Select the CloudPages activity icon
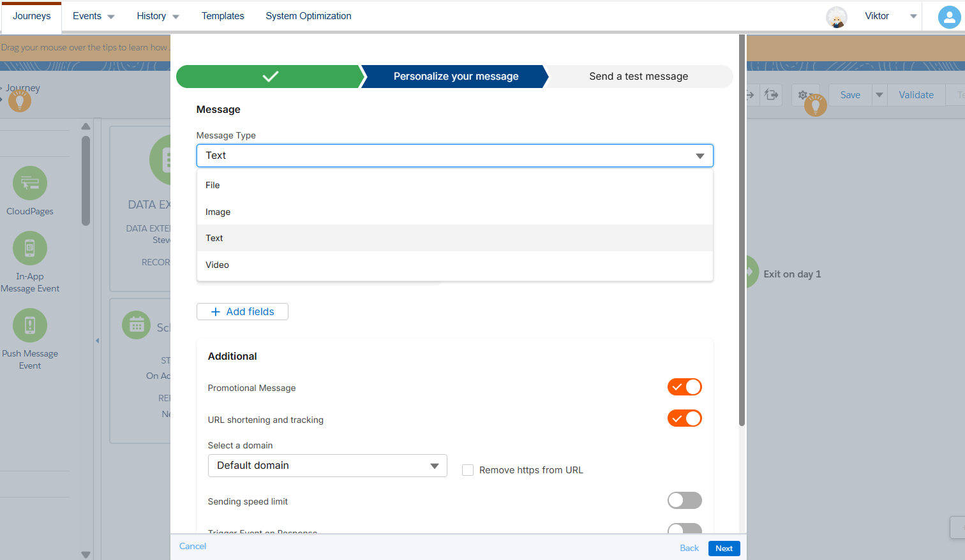The image size is (965, 560). 29,183
